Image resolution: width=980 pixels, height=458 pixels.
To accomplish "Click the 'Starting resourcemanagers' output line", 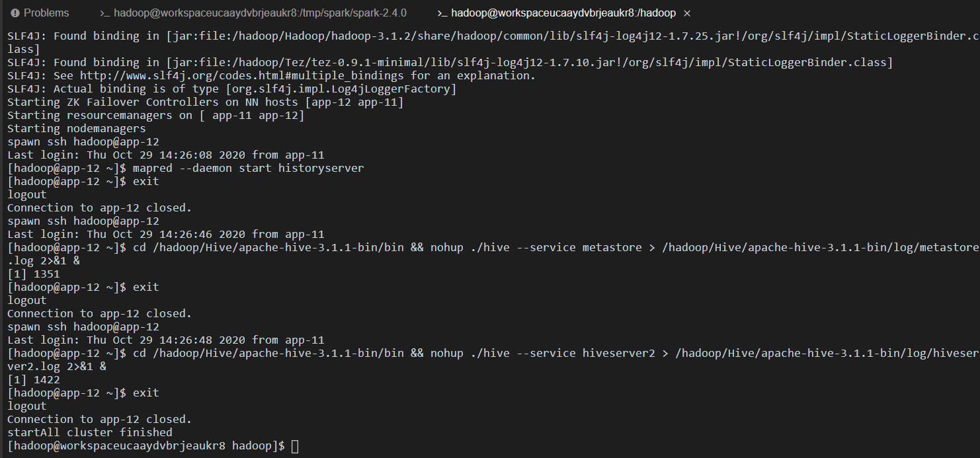I will (x=156, y=115).
